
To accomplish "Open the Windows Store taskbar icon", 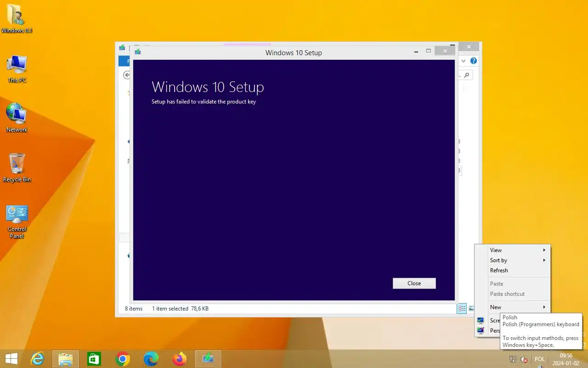I will 94,359.
